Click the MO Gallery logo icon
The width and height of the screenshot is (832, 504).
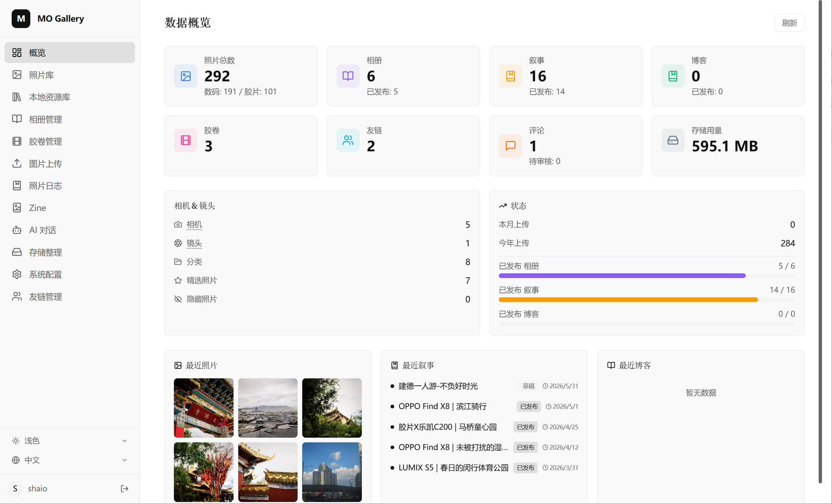pos(21,19)
